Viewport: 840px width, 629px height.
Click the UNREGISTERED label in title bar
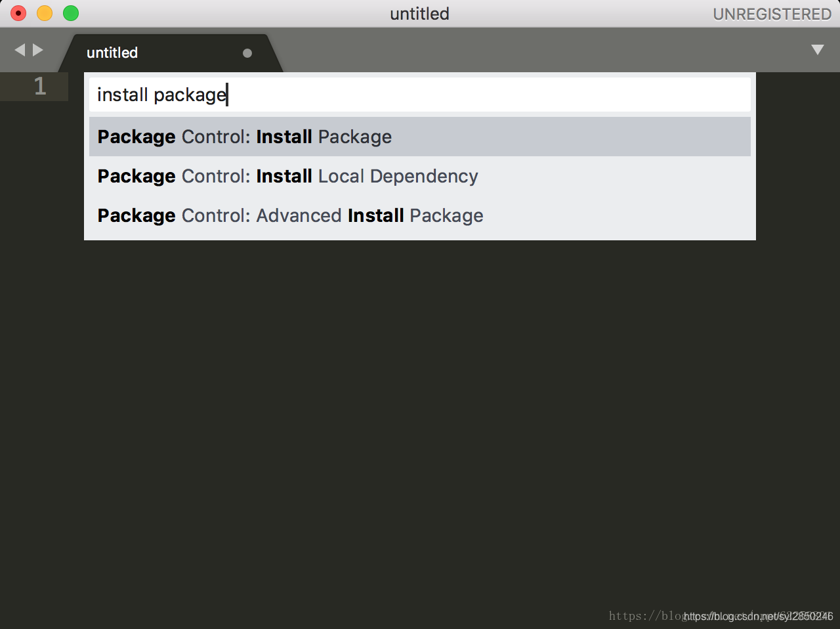[x=772, y=14]
